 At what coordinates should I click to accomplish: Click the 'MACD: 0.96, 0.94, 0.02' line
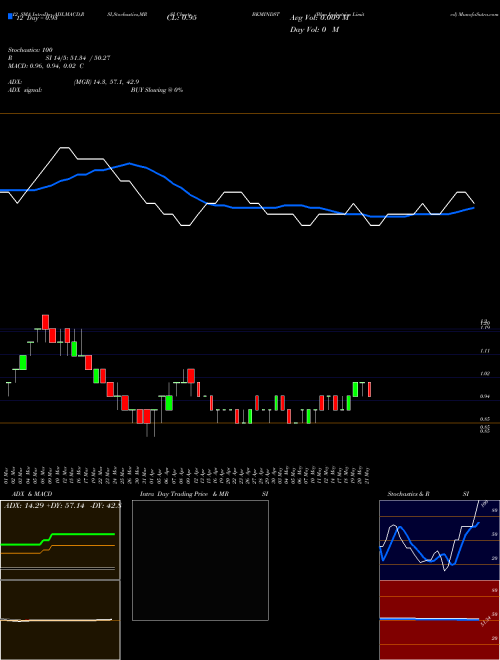point(45,66)
